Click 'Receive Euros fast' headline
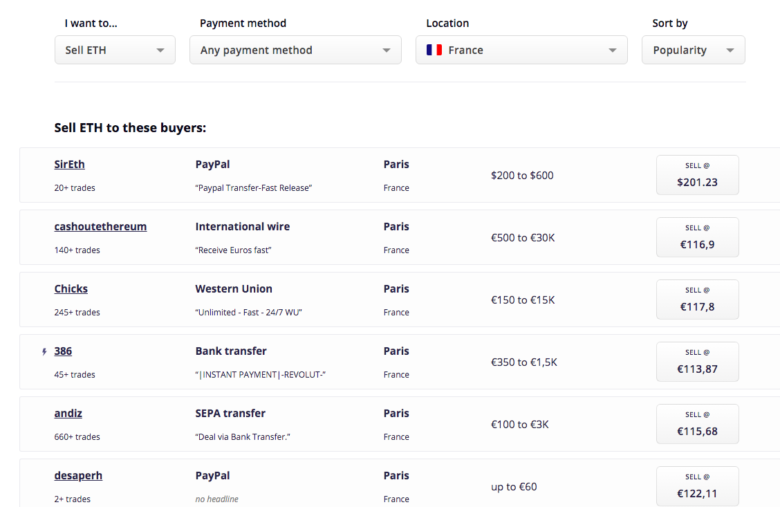780x507 pixels. pos(233,250)
